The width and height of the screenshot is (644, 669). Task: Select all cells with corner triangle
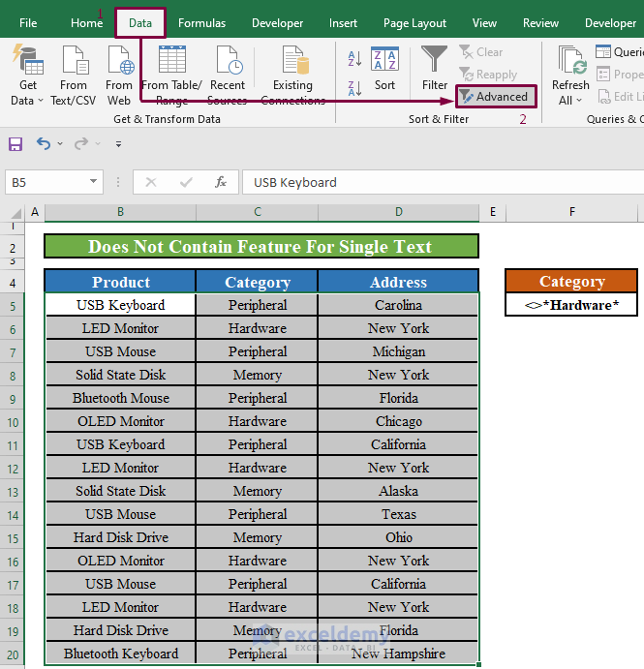click(x=16, y=213)
